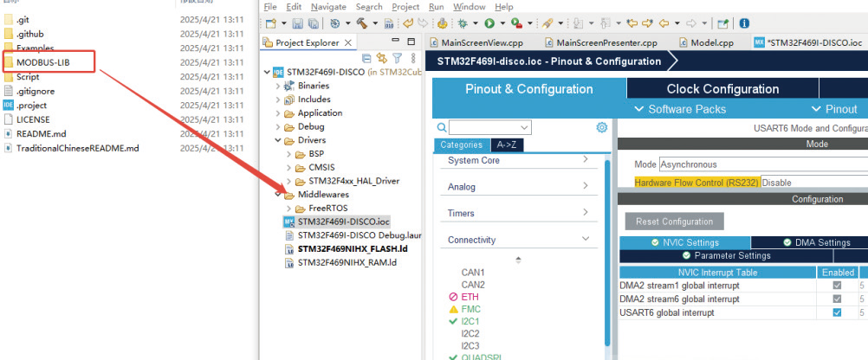
Task: Click the Project Explorer filter icon
Action: point(397,58)
